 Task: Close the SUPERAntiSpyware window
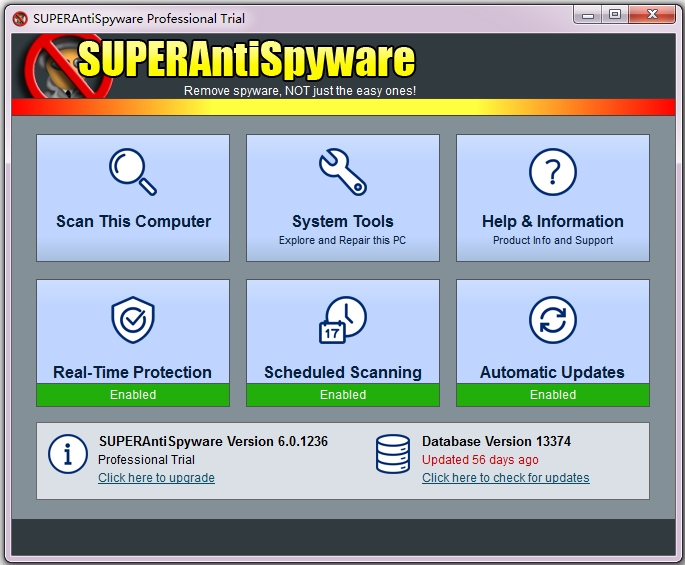click(652, 15)
